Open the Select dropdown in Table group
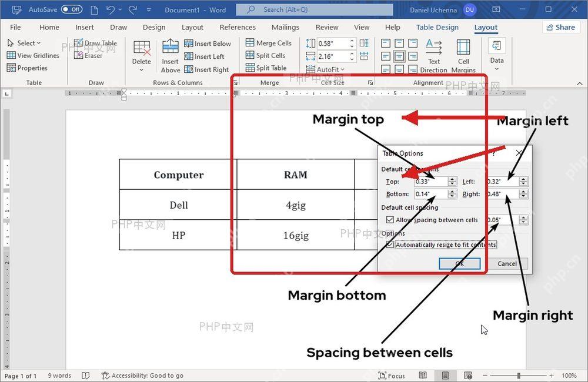This screenshot has height=382, width=588. point(24,43)
